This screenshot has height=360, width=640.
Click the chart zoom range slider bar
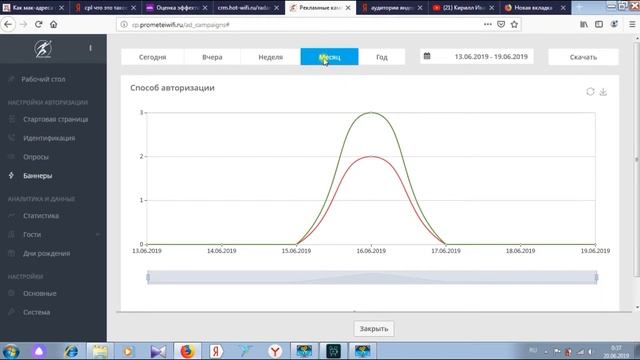372,278
